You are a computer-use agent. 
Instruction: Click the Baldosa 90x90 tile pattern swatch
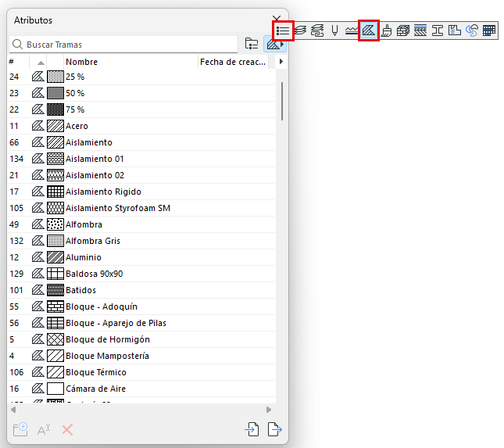point(55,274)
